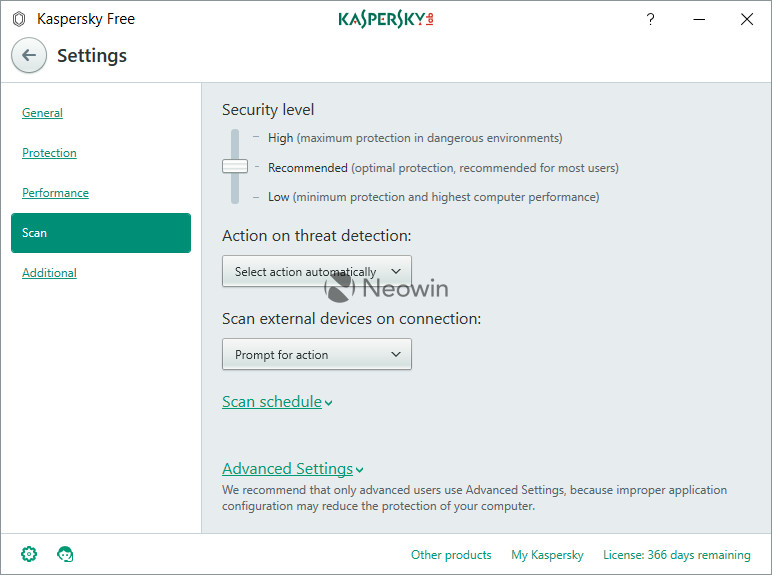Click the advanced users recommendation text
Screen dimensions: 772x575
(475, 498)
